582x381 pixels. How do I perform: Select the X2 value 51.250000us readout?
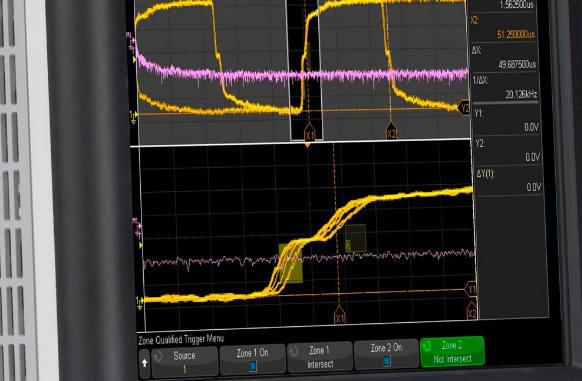[516, 34]
